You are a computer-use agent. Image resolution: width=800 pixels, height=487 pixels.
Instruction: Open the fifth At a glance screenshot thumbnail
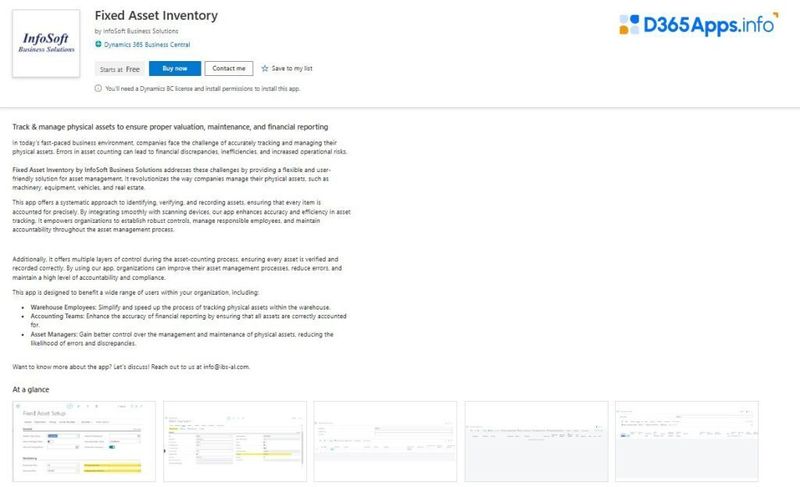(x=687, y=441)
